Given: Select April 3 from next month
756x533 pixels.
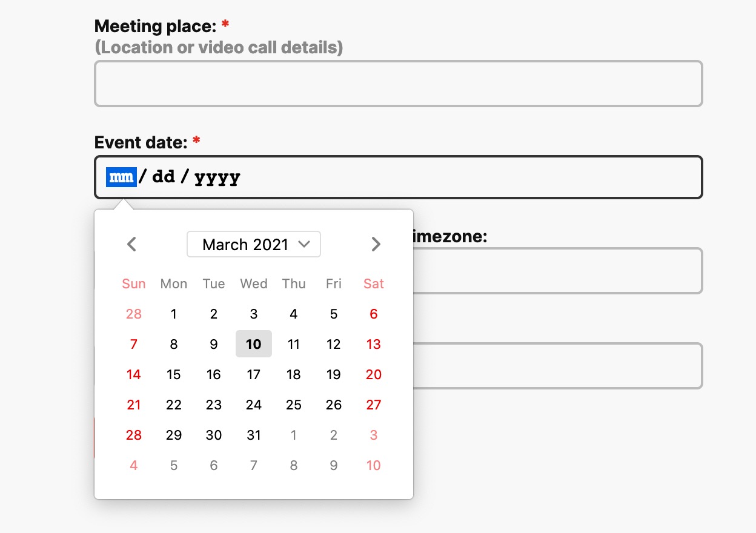Looking at the screenshot, I should [374, 435].
